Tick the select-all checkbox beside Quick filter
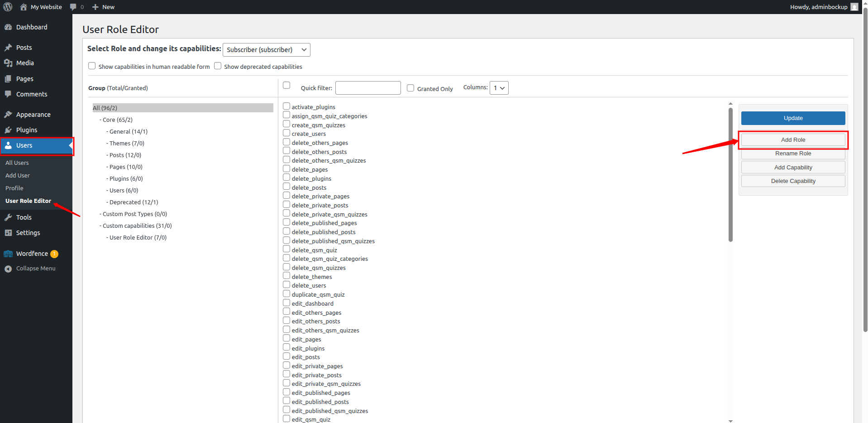 pyautogui.click(x=286, y=85)
